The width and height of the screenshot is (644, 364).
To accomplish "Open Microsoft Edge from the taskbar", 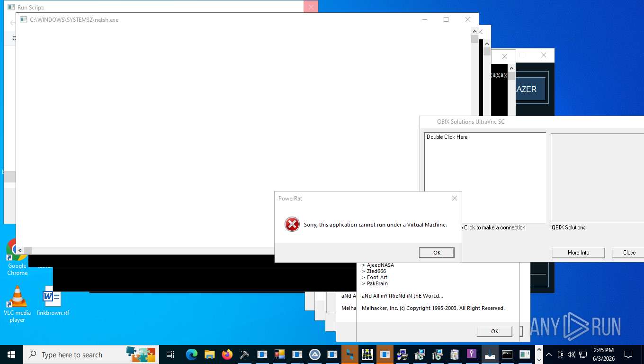I will [x=191, y=355].
